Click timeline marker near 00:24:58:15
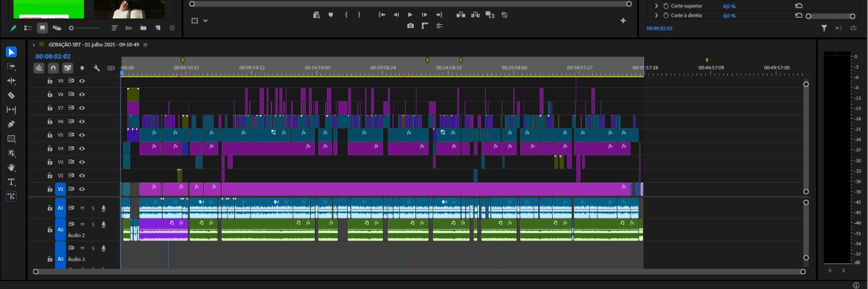Image resolution: width=868 pixels, height=289 pixels. pyautogui.click(x=461, y=60)
